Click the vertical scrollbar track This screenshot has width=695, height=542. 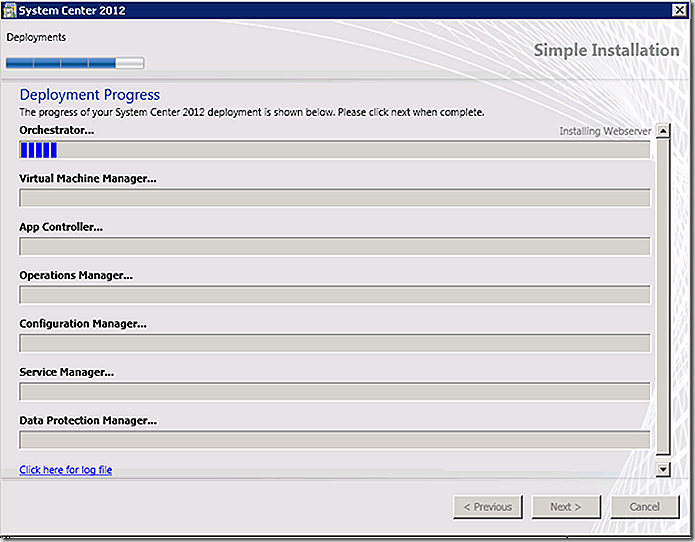click(x=663, y=296)
